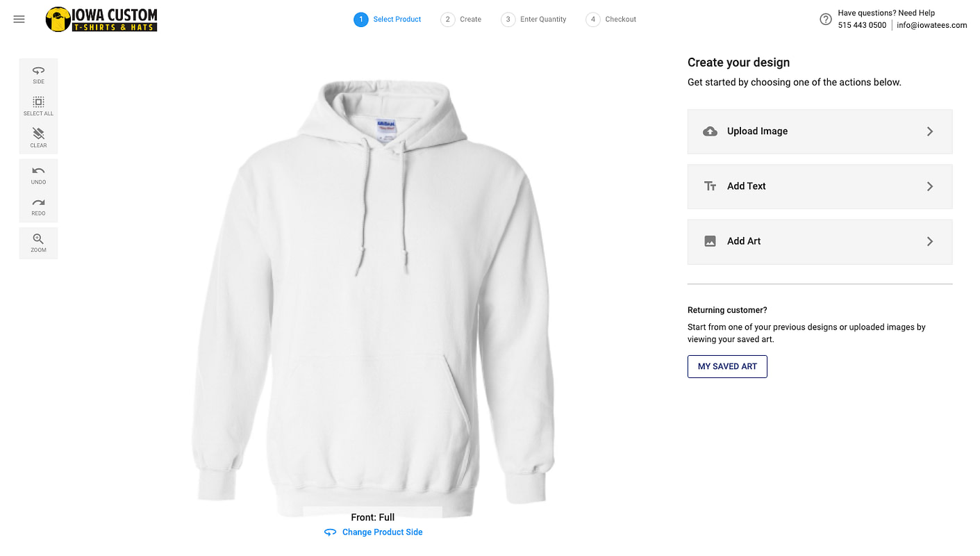
Task: Go to step 1 Select Product
Action: pyautogui.click(x=388, y=19)
